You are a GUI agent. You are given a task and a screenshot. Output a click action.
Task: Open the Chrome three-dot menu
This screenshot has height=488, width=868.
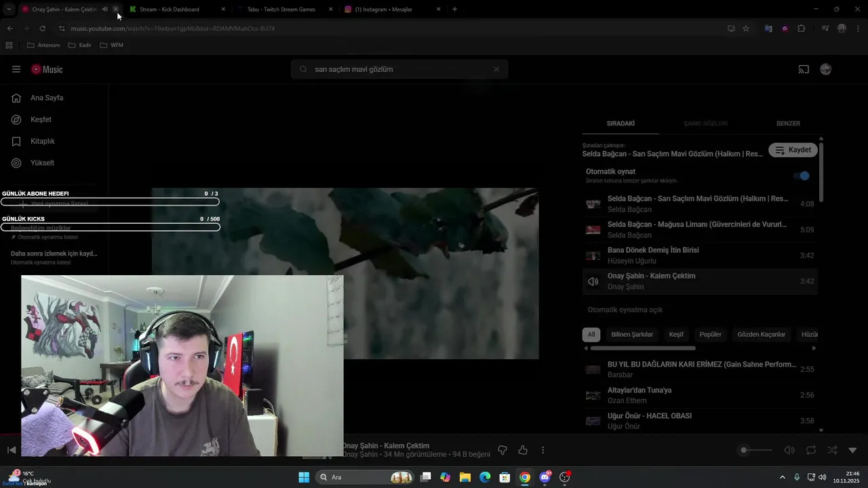(859, 28)
